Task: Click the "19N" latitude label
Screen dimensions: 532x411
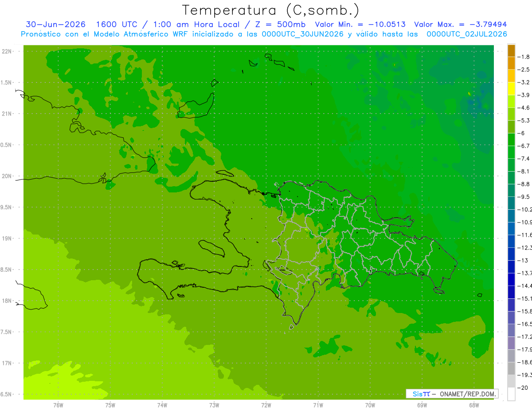Action: tap(7, 239)
